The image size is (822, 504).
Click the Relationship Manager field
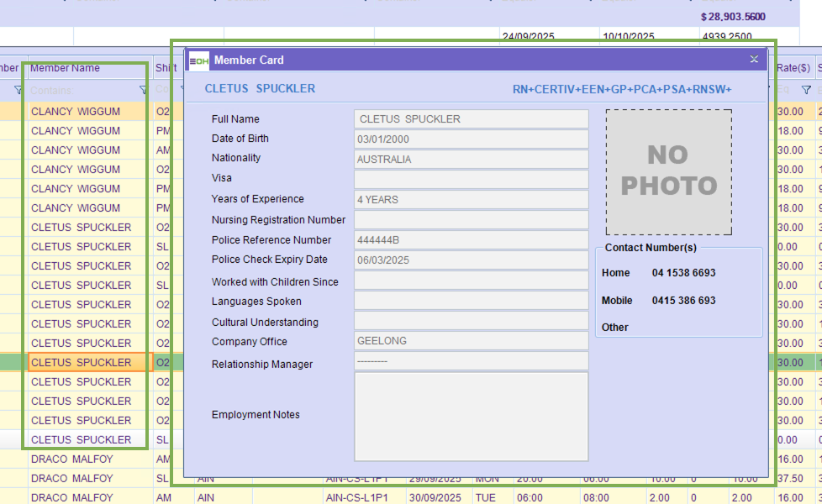pyautogui.click(x=471, y=361)
